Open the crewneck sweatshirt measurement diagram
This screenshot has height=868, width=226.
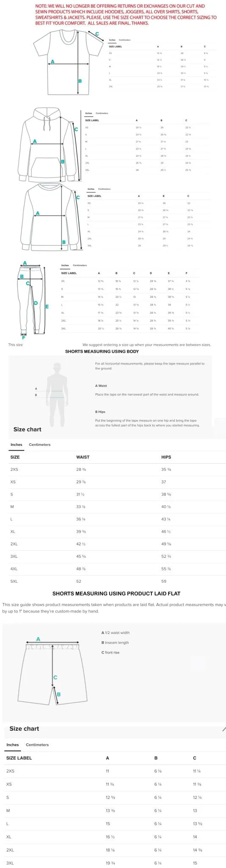(x=51, y=217)
